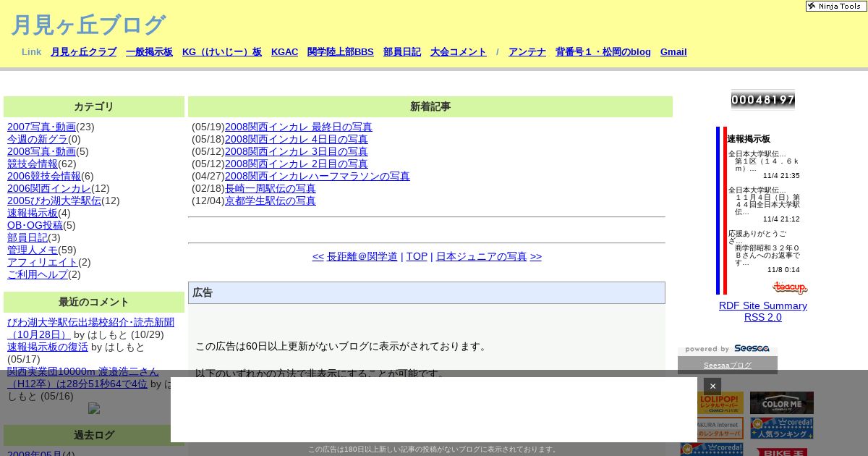This screenshot has width=868, height=456.
Task: Go to next post 日本ジュニアの写真
Action: pyautogui.click(x=482, y=256)
